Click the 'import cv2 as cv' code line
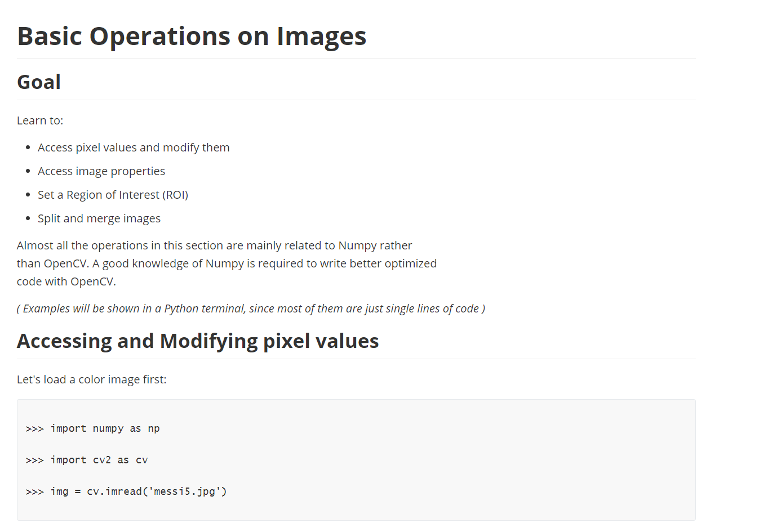Image resolution: width=777 pixels, height=532 pixels. [87, 460]
